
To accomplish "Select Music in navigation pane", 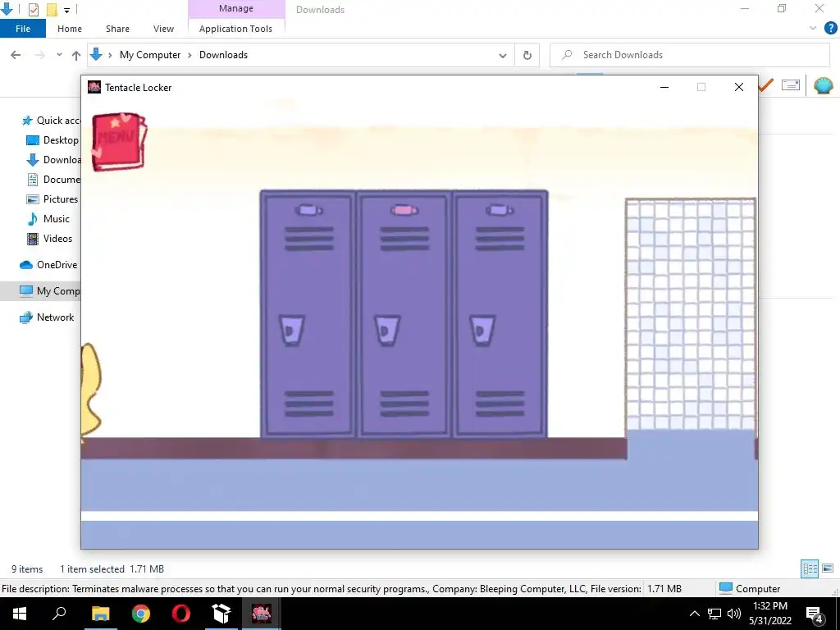I will [x=48, y=219].
